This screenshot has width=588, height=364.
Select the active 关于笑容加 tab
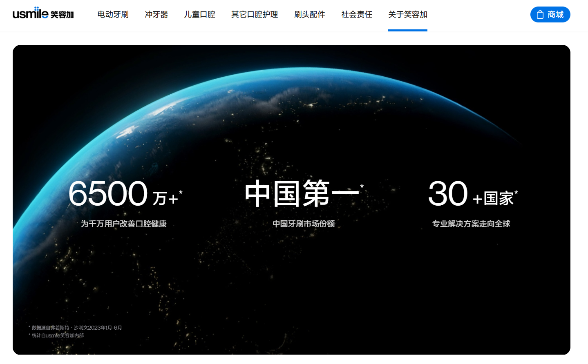point(408,15)
